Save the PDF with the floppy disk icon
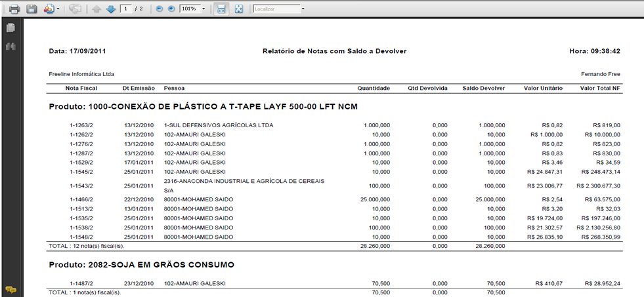Image resolution: width=644 pixels, height=297 pixels. click(x=31, y=9)
